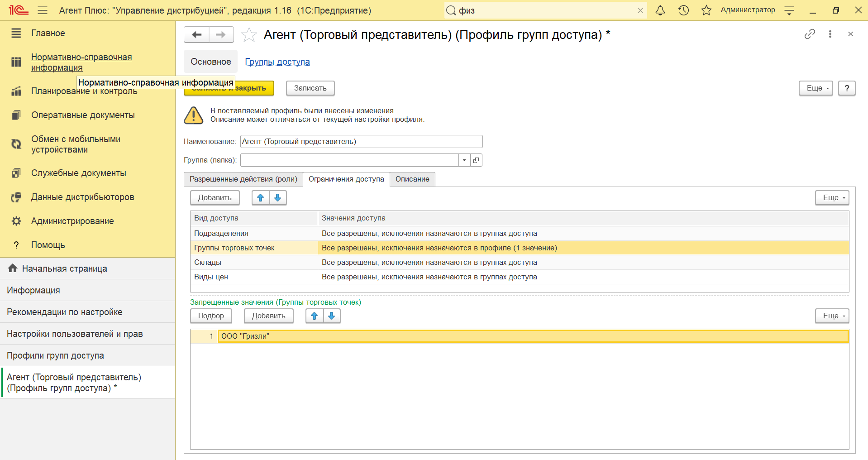
Task: Open history clock icon
Action: (683, 10)
